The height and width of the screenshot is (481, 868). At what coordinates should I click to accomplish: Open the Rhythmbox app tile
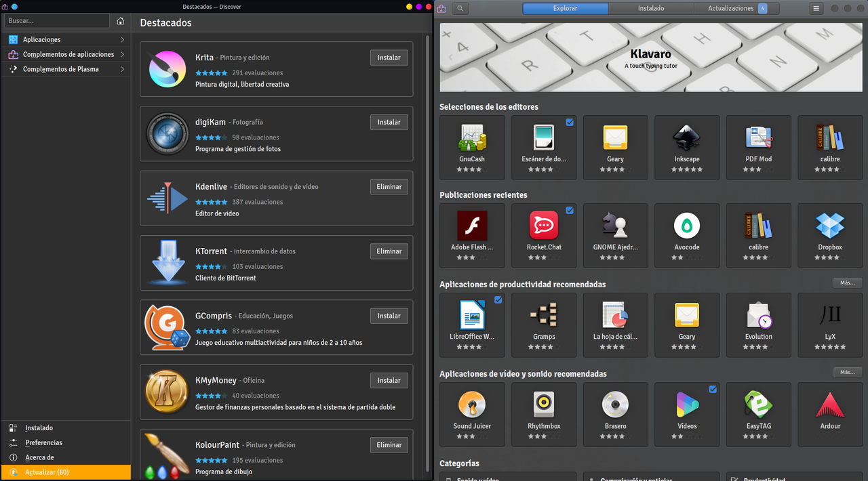click(544, 414)
